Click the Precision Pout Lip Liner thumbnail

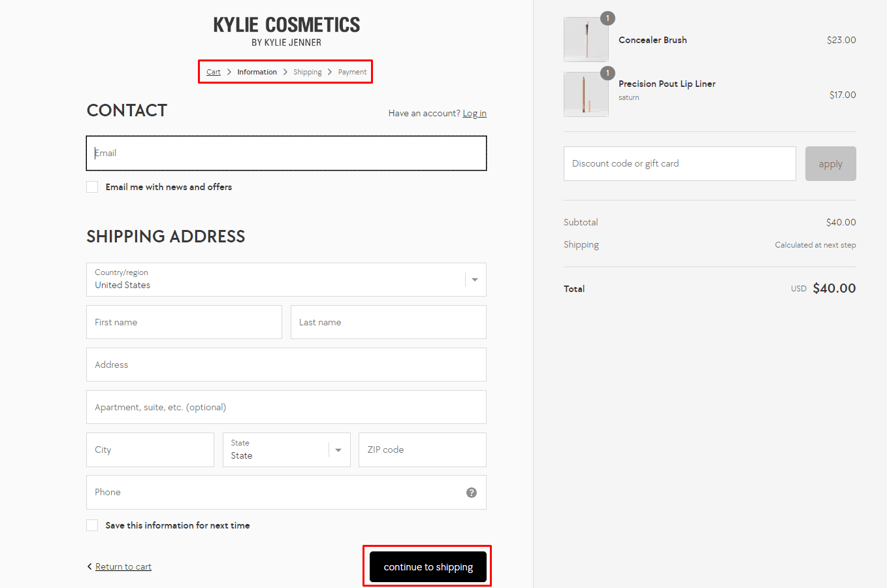[x=586, y=94]
